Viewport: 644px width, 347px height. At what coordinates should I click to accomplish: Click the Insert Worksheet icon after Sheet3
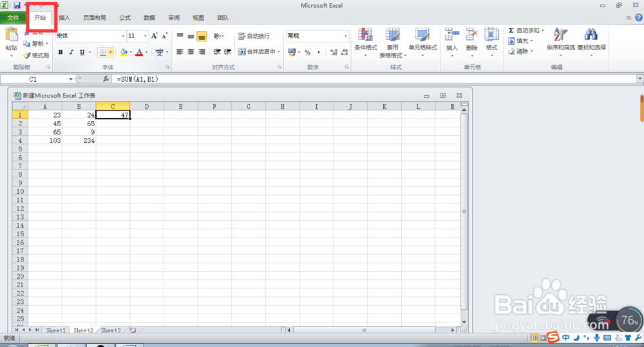133,330
